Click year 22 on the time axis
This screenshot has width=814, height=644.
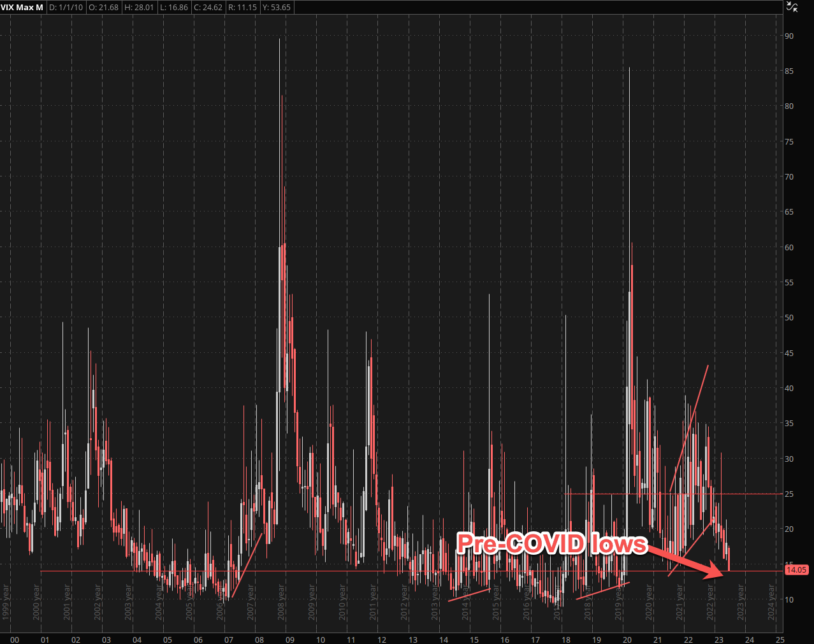coord(688,640)
